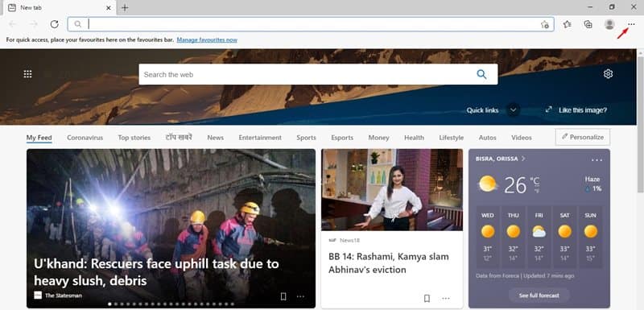Open the Entertainment tab
This screenshot has height=310, width=644.
[260, 138]
